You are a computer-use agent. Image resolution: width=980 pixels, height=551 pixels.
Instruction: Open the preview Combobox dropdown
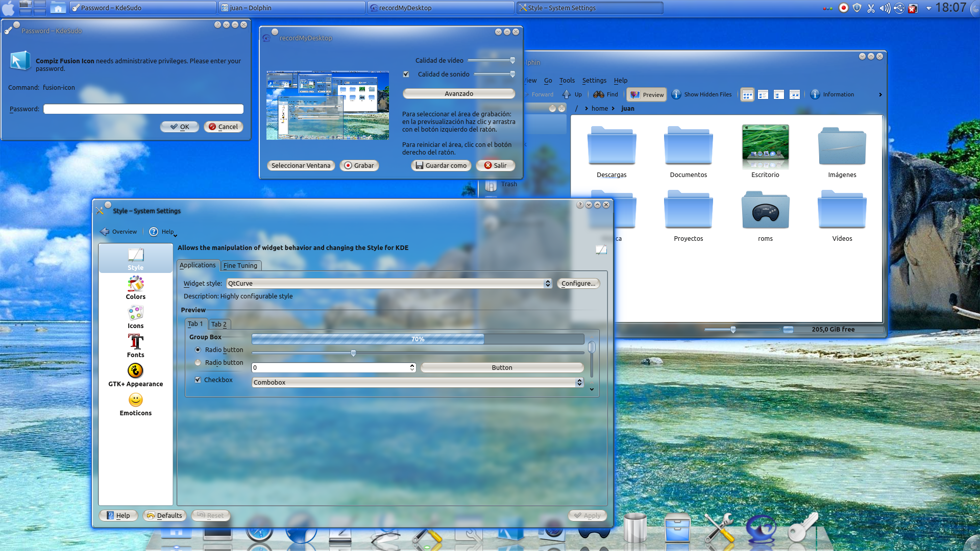pos(418,383)
